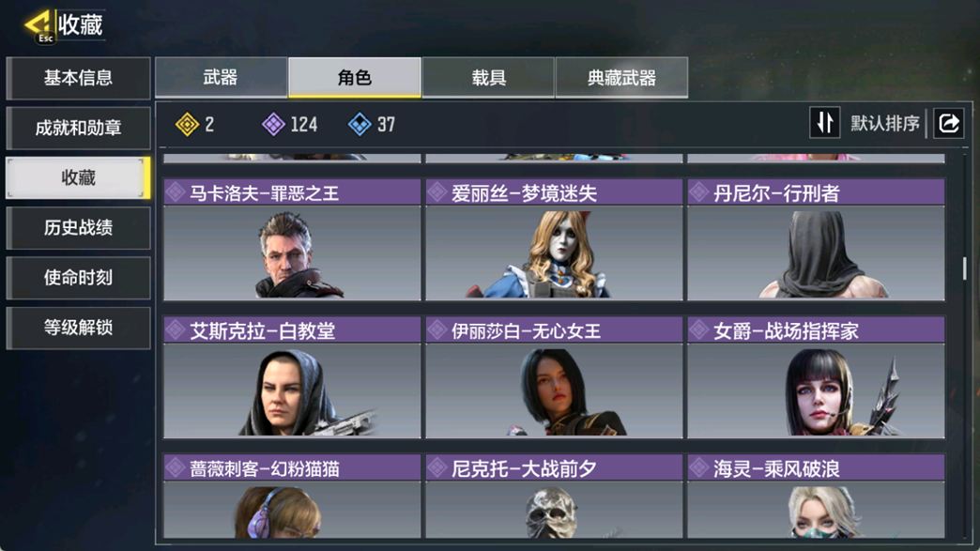Viewport: 980px width, 551px height.
Task: Open 基本信息 in the sidebar
Action: tap(78, 78)
